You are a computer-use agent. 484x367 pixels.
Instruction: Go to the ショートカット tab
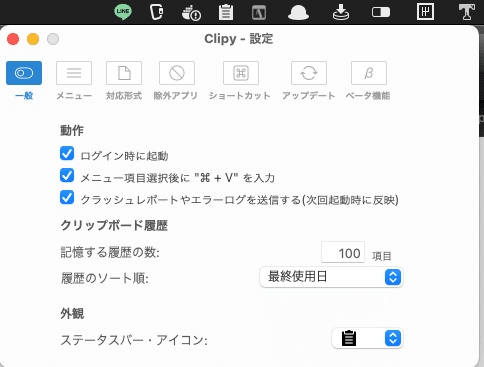tap(240, 81)
